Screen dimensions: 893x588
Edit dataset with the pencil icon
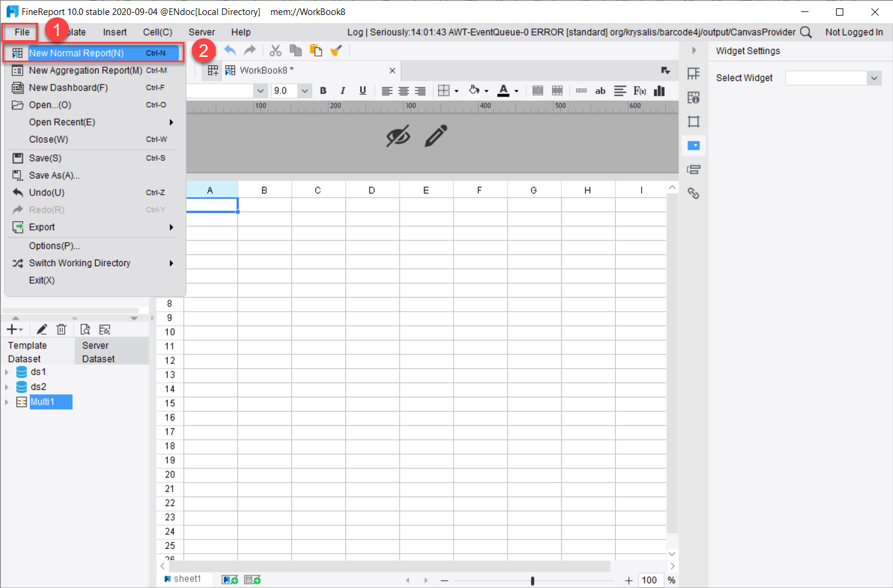41,329
